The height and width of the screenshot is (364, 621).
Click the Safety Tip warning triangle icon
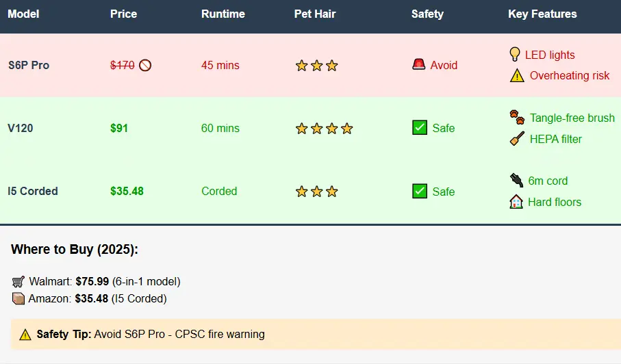pyautogui.click(x=25, y=335)
